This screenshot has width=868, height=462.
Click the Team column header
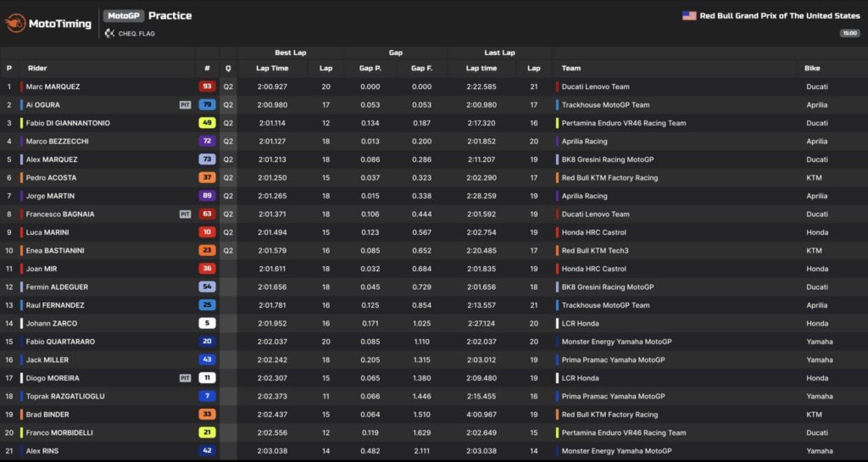(571, 69)
